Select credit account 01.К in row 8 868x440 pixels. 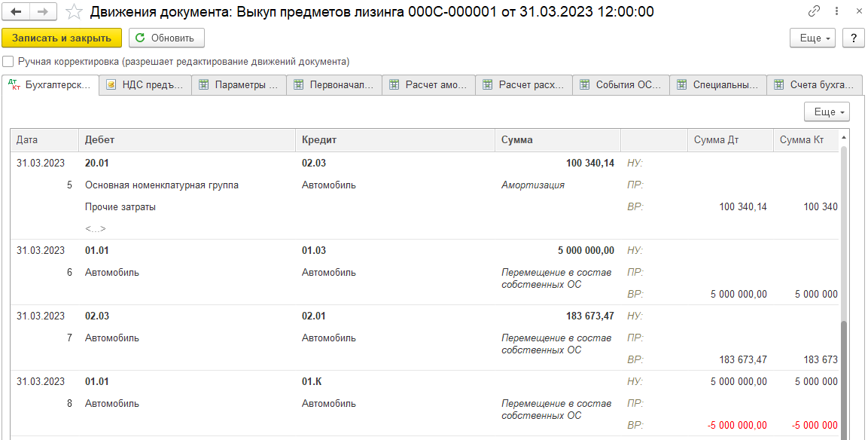tap(312, 381)
